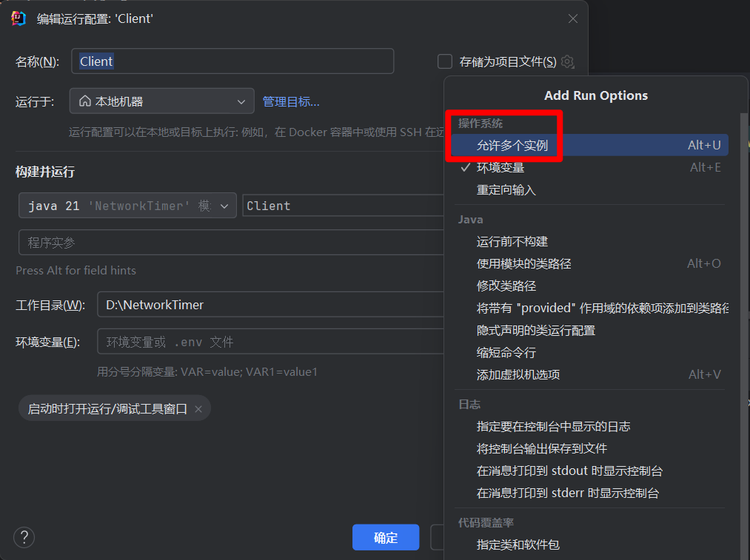
Task: Remove the 启动时打开运行/调试工具窗口 chip with its x
Action: click(x=198, y=409)
